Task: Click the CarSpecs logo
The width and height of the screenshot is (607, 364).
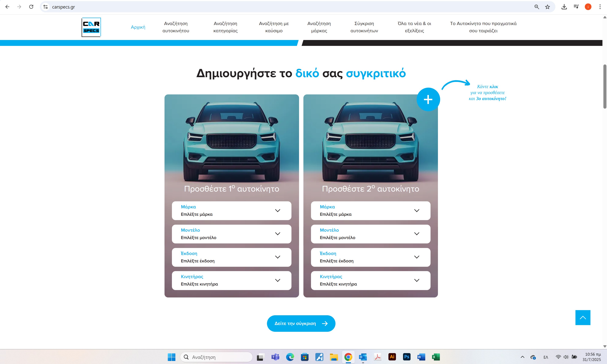Action: (x=91, y=27)
